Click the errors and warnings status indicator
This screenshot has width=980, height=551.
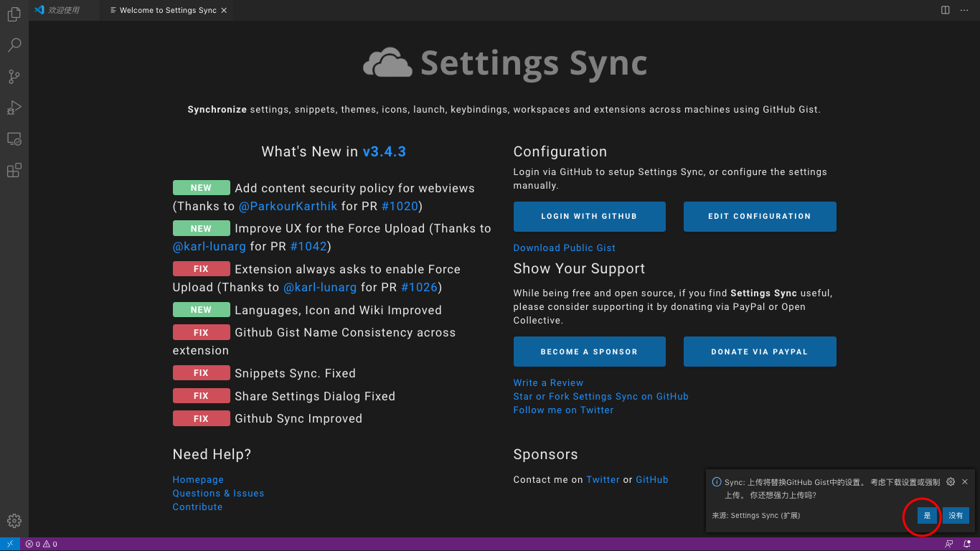42,544
